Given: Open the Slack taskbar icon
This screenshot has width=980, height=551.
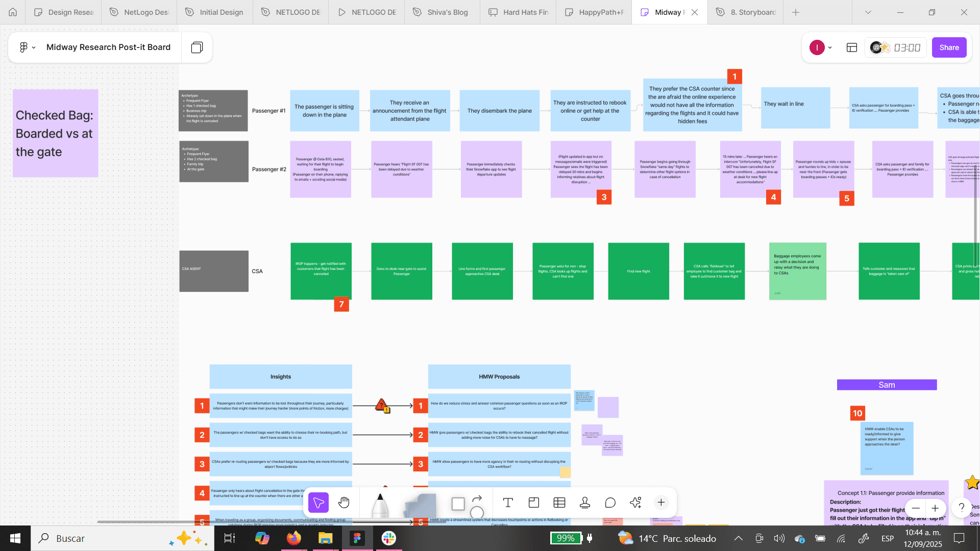Looking at the screenshot, I should tap(388, 538).
